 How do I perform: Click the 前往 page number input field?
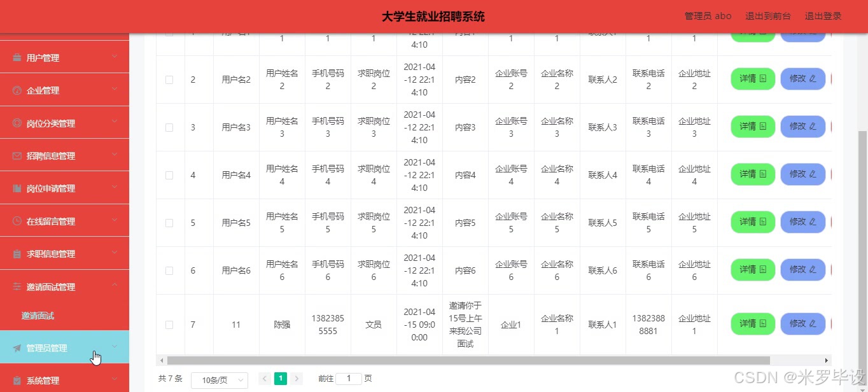click(349, 379)
